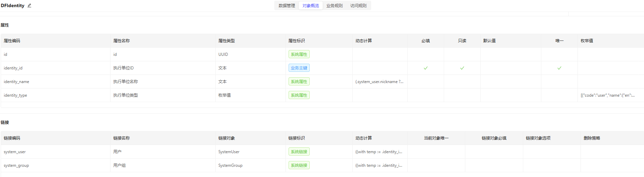Viewport: 644px width, 177px height.
Task: Switch to 数据管理 tab
Action: (287, 5)
